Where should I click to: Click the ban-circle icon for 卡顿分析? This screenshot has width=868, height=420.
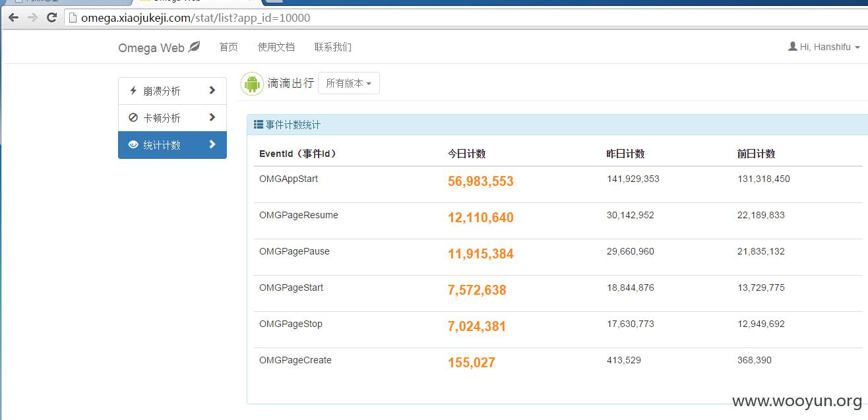[x=133, y=117]
